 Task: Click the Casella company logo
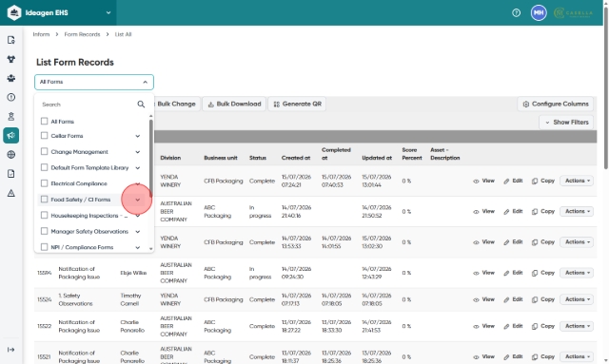pyautogui.click(x=573, y=12)
